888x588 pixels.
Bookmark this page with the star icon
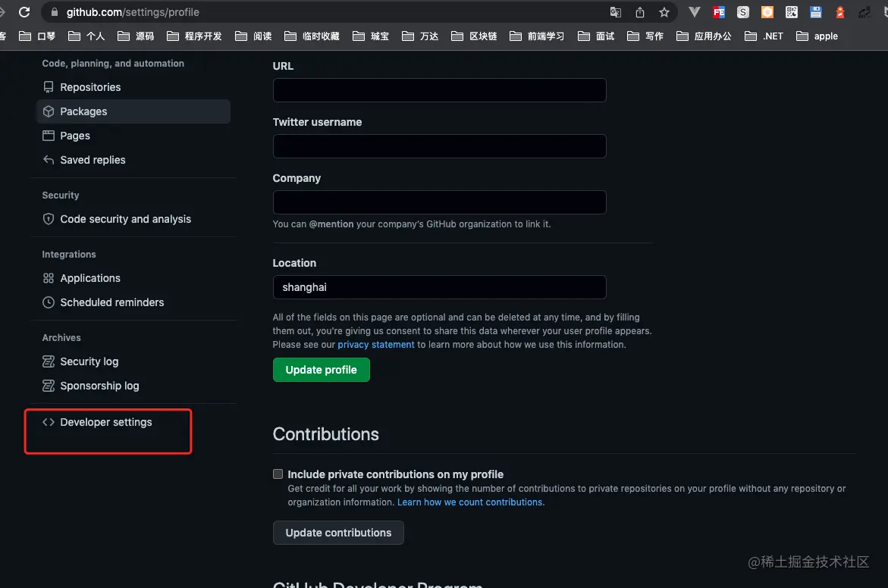point(664,12)
